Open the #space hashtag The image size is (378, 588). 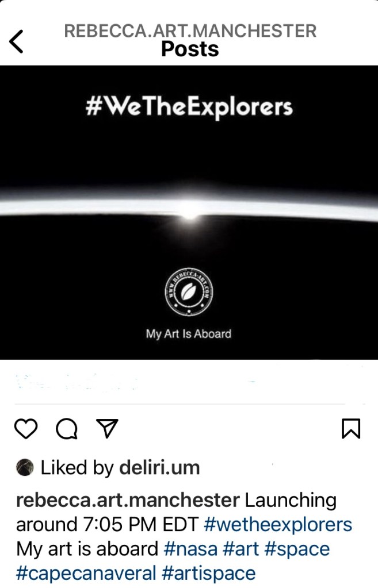pos(297,549)
